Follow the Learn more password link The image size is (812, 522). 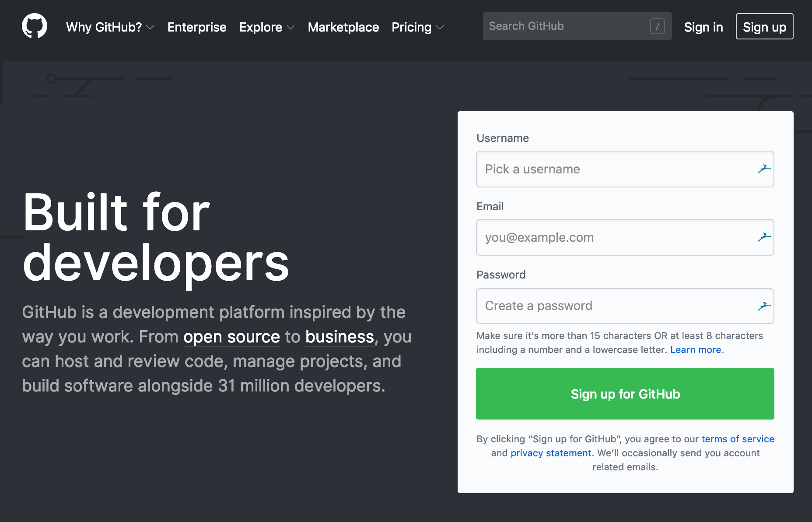696,350
